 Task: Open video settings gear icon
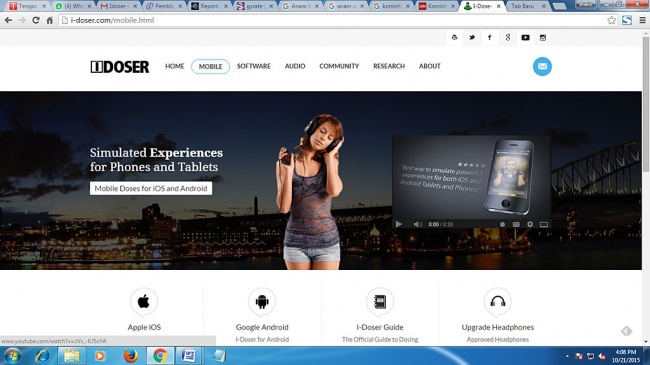point(530,224)
